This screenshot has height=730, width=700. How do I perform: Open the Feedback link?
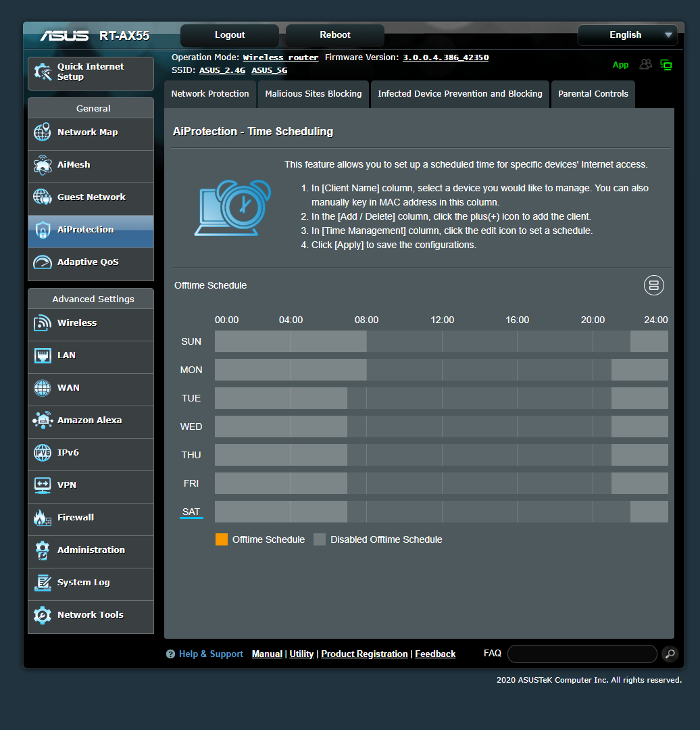pos(435,654)
